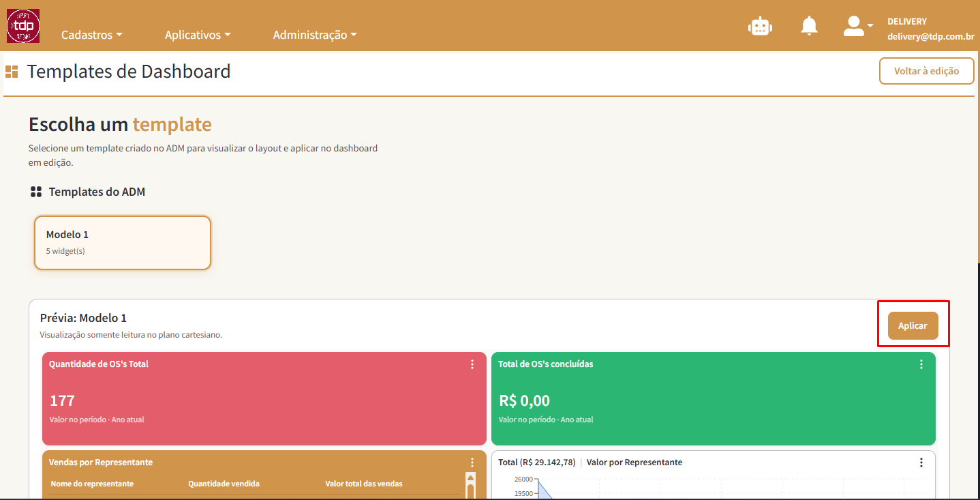Click the 5 widget(s) label

[x=65, y=251]
